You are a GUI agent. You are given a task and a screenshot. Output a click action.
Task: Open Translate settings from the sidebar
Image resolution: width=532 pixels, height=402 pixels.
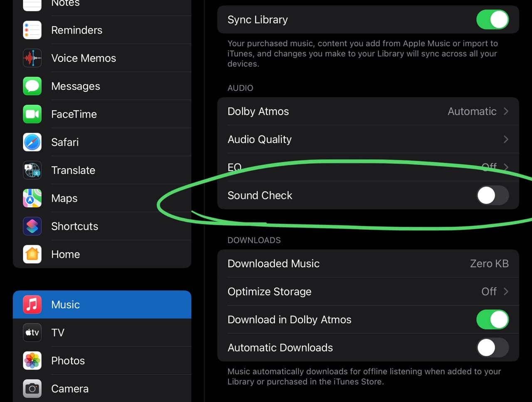point(73,170)
